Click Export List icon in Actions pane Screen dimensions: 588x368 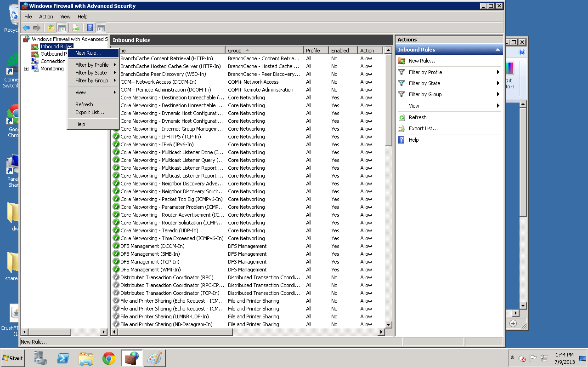401,128
